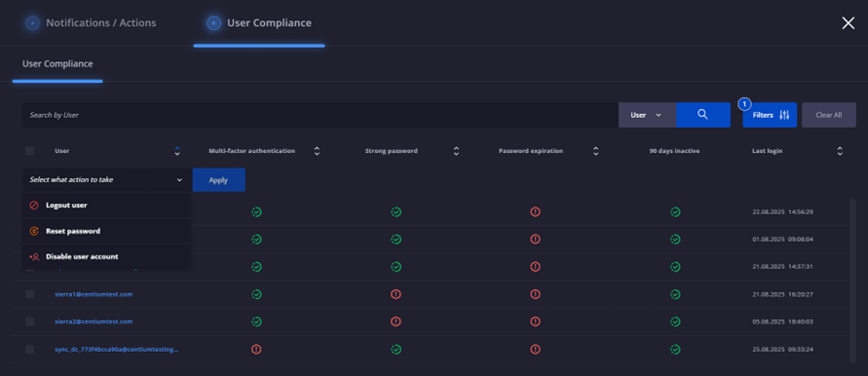The image size is (868, 376).
Task: Choose Logout user from action list
Action: click(107, 206)
